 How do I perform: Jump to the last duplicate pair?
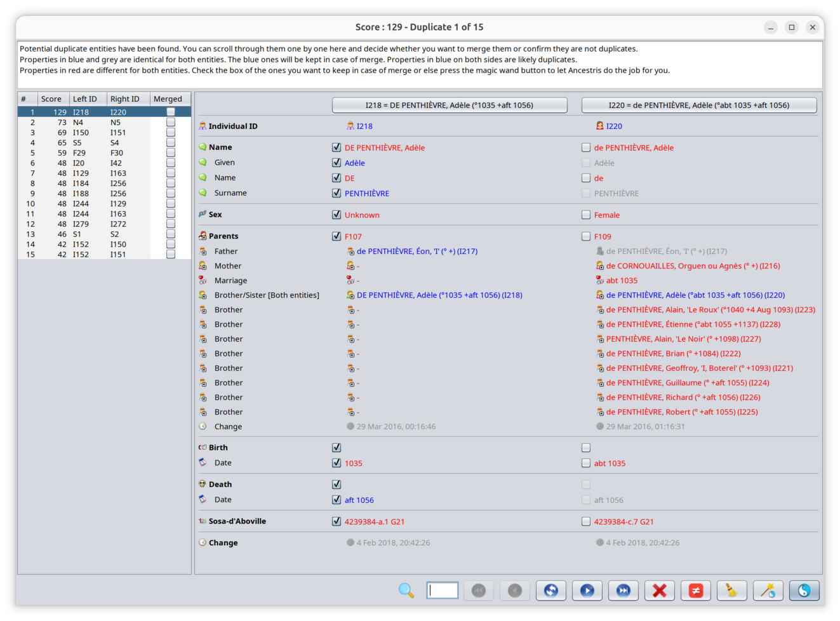pos(623,591)
